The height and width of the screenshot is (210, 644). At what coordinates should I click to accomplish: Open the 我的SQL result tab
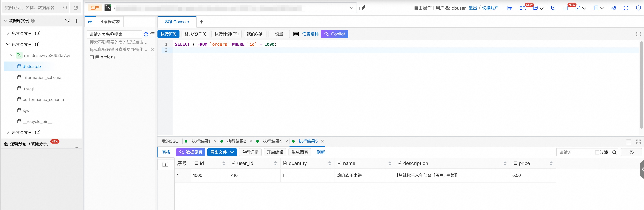170,141
